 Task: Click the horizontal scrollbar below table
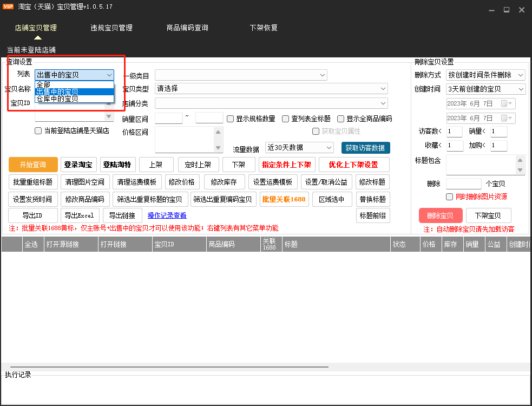tap(169, 367)
